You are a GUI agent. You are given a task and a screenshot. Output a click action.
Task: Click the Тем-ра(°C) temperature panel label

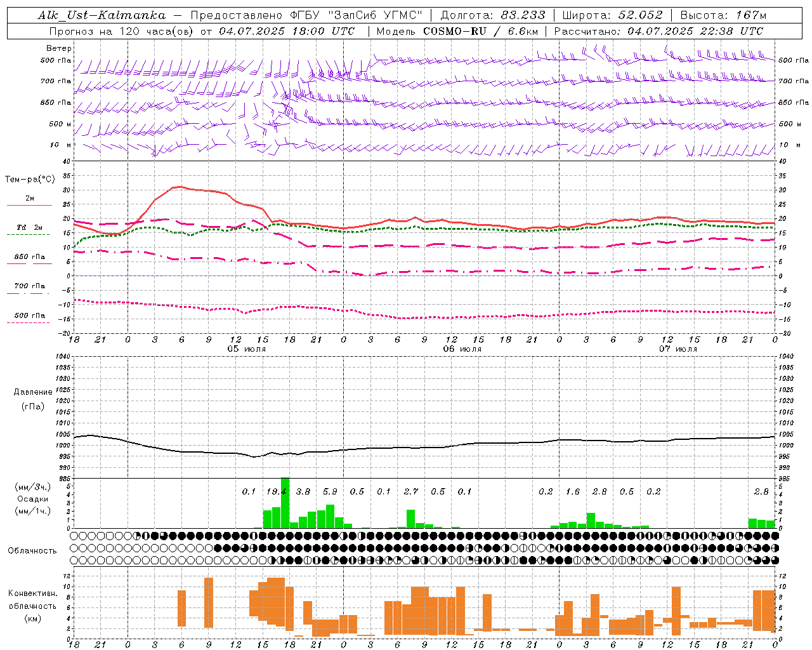click(30, 179)
